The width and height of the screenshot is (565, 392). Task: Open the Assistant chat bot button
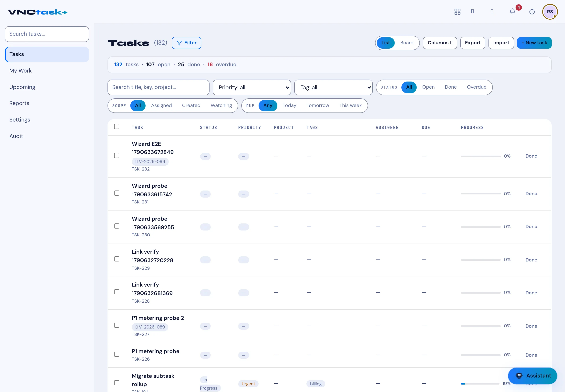point(533,376)
